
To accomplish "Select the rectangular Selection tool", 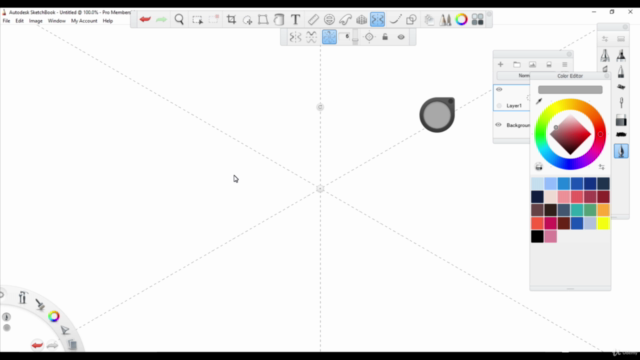I will click(x=198, y=20).
